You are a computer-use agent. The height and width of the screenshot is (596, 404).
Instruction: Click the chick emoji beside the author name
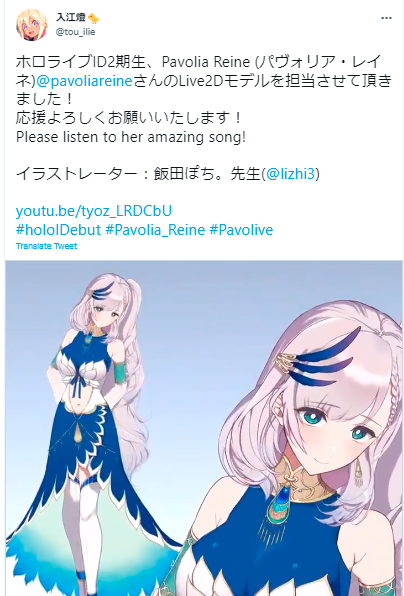tap(93, 18)
